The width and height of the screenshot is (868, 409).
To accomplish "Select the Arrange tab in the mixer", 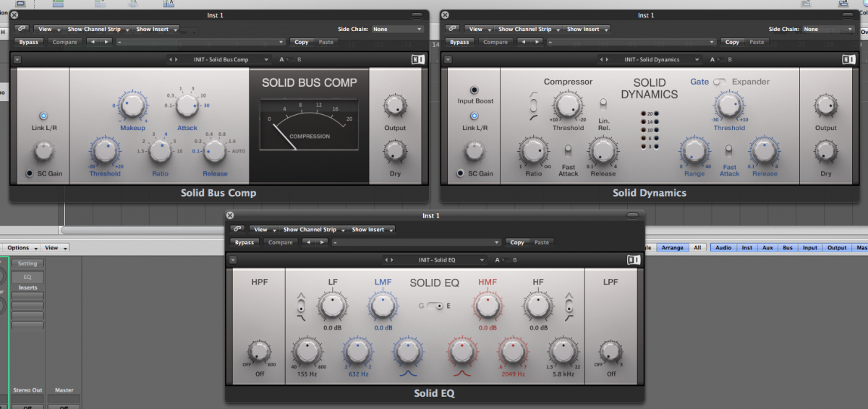I will pyautogui.click(x=672, y=248).
